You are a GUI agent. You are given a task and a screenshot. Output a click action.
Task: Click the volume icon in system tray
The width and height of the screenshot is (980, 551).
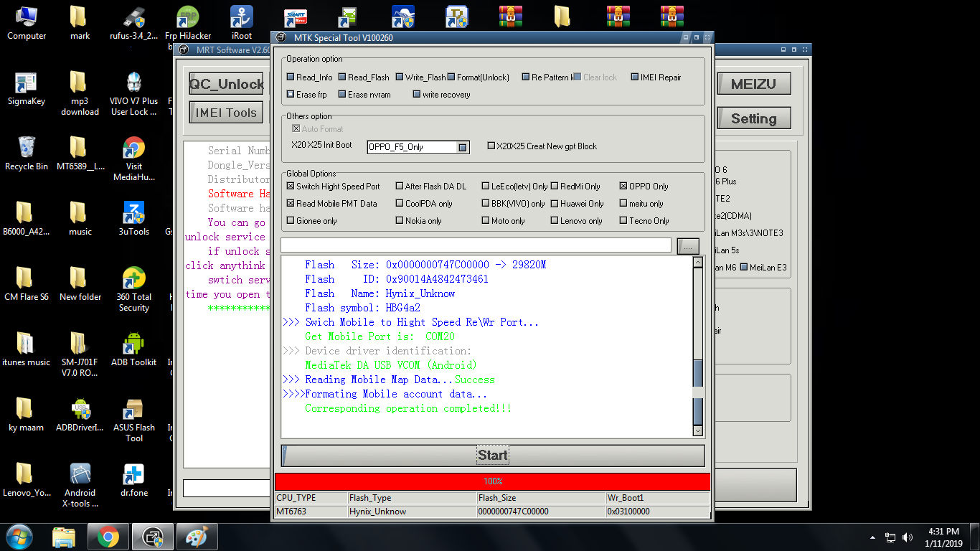click(x=908, y=537)
